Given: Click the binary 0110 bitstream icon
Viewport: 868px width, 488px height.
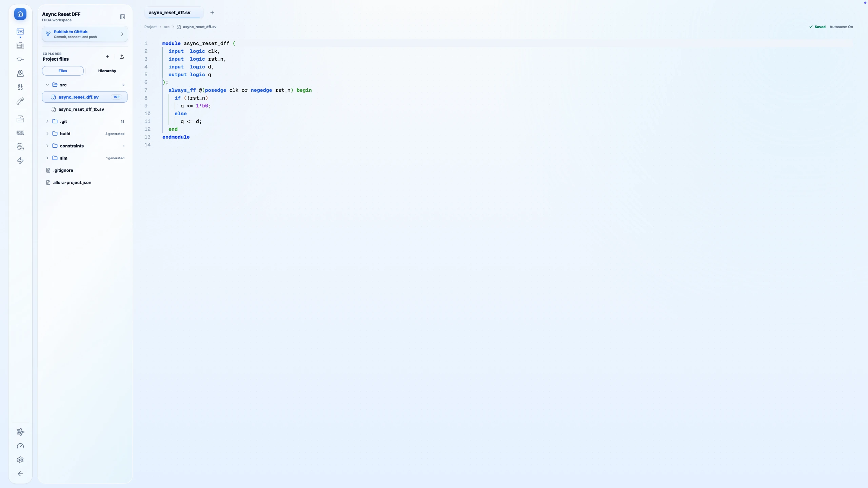Looking at the screenshot, I should [x=20, y=87].
